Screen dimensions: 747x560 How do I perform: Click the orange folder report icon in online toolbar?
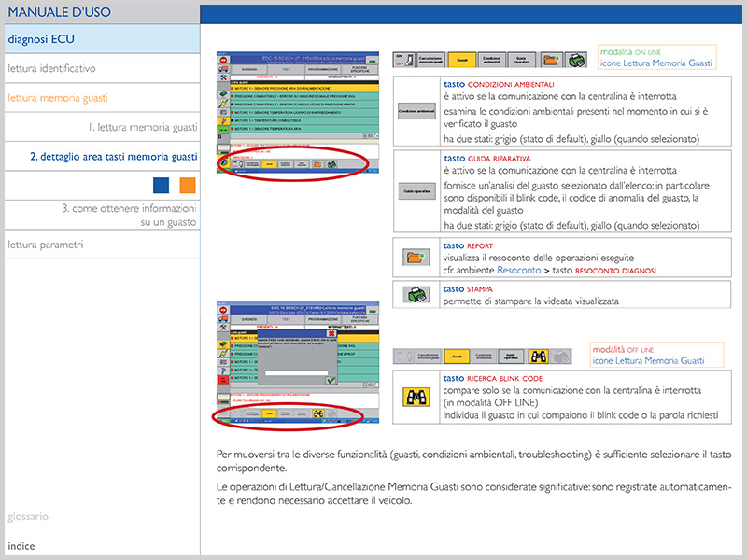click(x=552, y=59)
